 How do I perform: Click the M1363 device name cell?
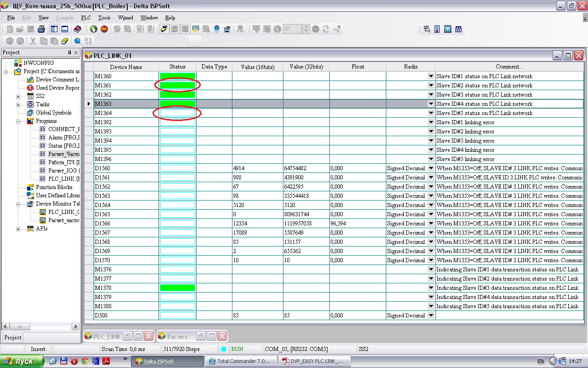(x=126, y=104)
